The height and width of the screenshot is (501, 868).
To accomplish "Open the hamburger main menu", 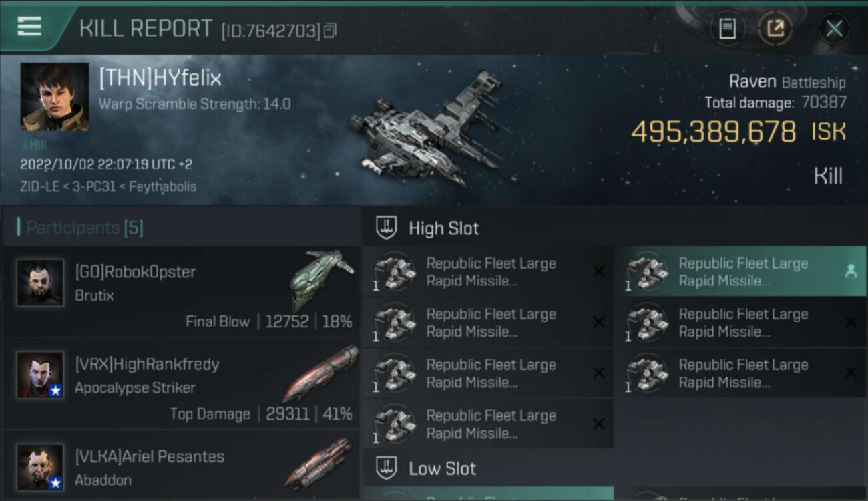I will (x=29, y=27).
